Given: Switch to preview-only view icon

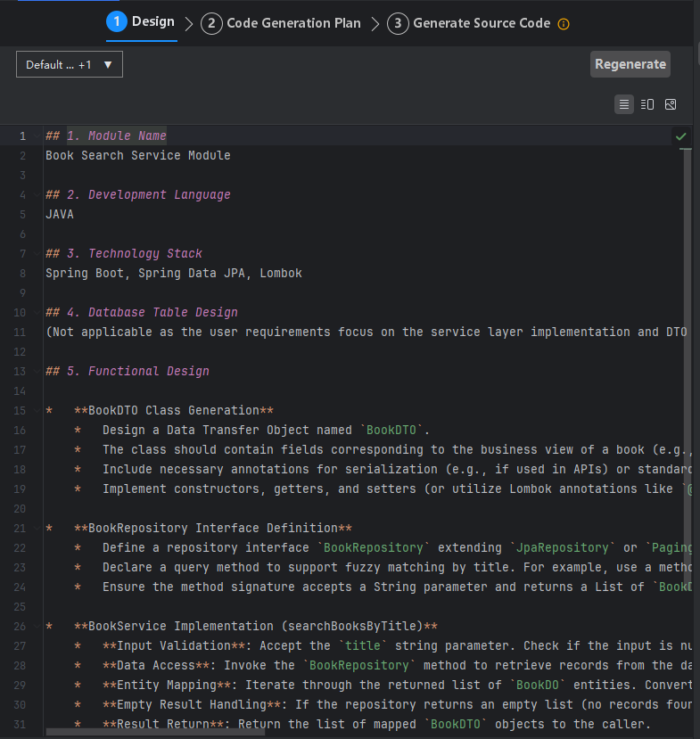Looking at the screenshot, I should click(671, 104).
